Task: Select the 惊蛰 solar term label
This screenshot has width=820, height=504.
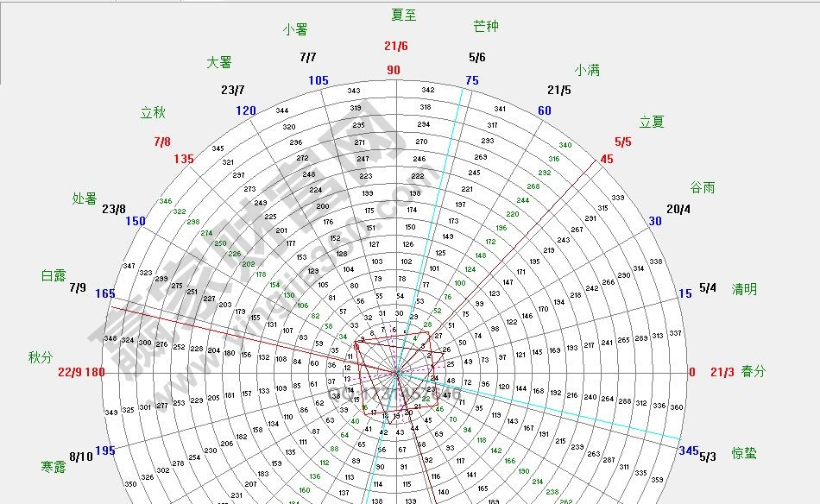Action: [743, 453]
